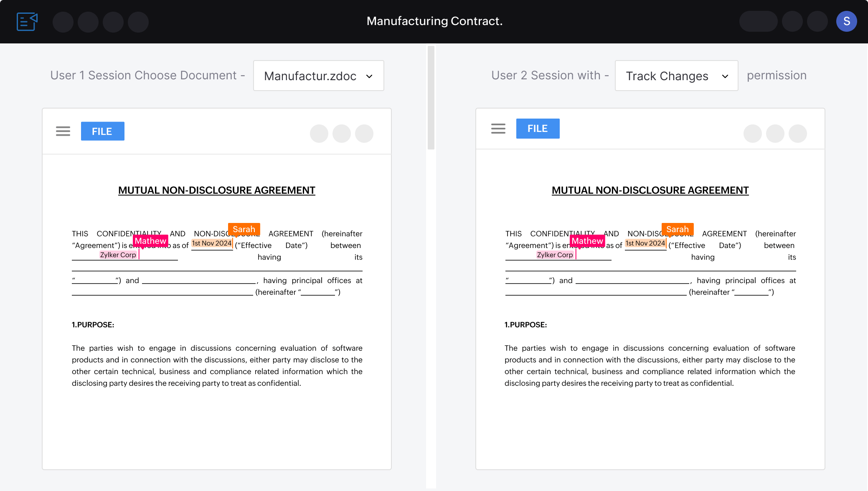Click first gray circle in left panel header

point(319,134)
